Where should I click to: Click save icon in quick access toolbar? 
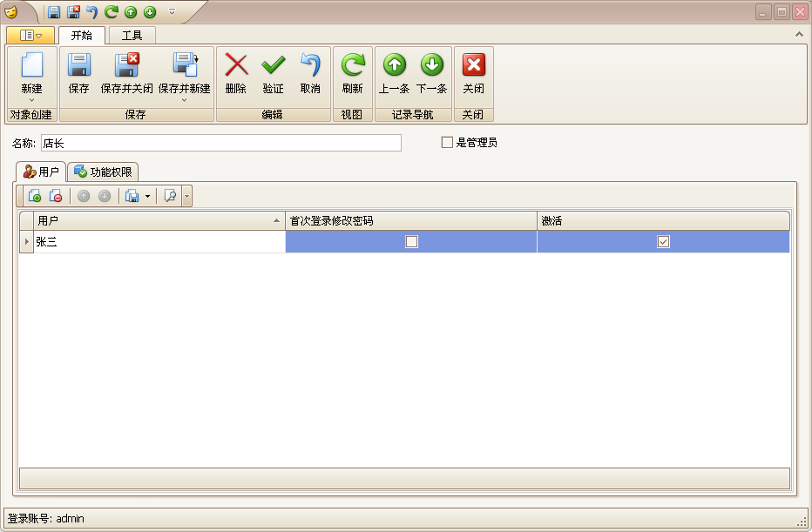54,12
